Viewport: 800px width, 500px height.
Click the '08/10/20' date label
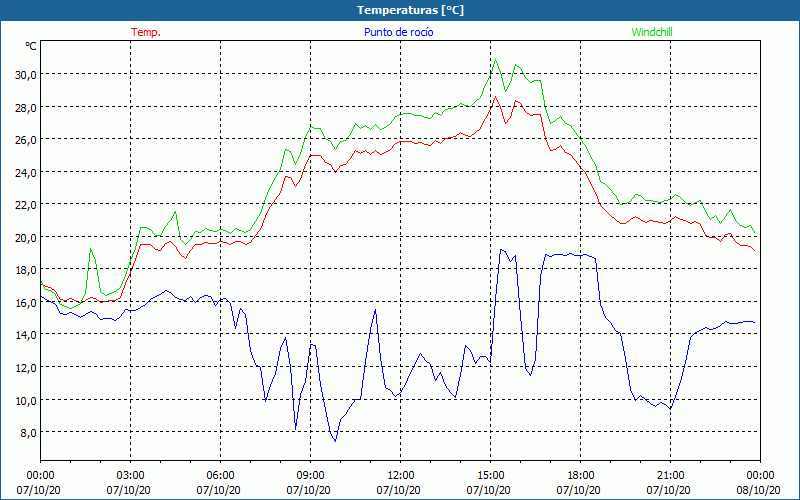758,490
